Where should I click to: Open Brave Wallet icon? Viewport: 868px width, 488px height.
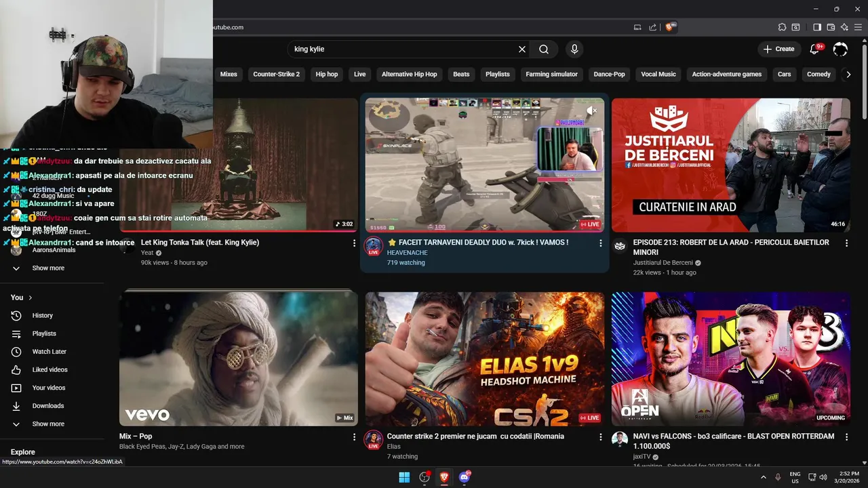(x=831, y=27)
